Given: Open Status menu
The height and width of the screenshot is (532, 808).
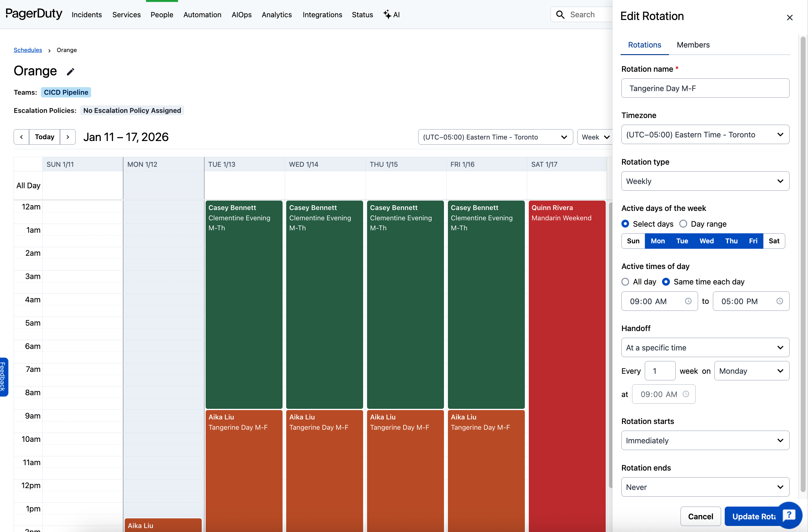Looking at the screenshot, I should 362,15.
